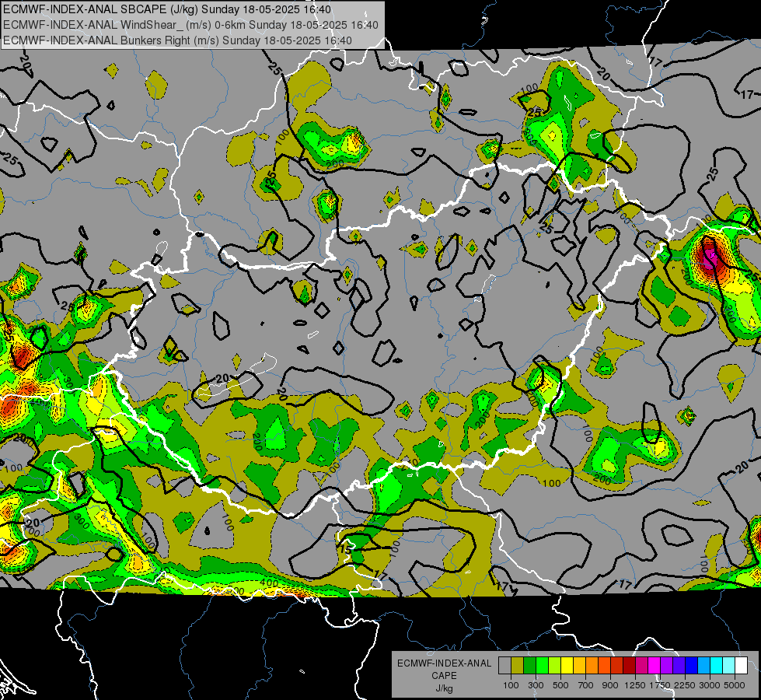Select the dark red legend swatch
The height and width of the screenshot is (700, 761).
coord(629,666)
